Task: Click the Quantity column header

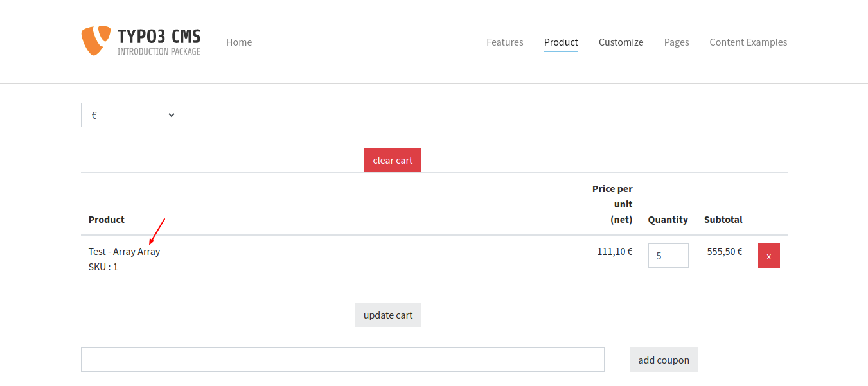Action: click(668, 220)
